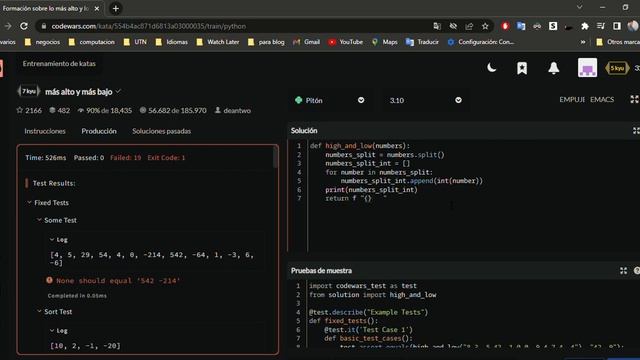
Task: Open the Maps bookmark
Action: [x=384, y=42]
